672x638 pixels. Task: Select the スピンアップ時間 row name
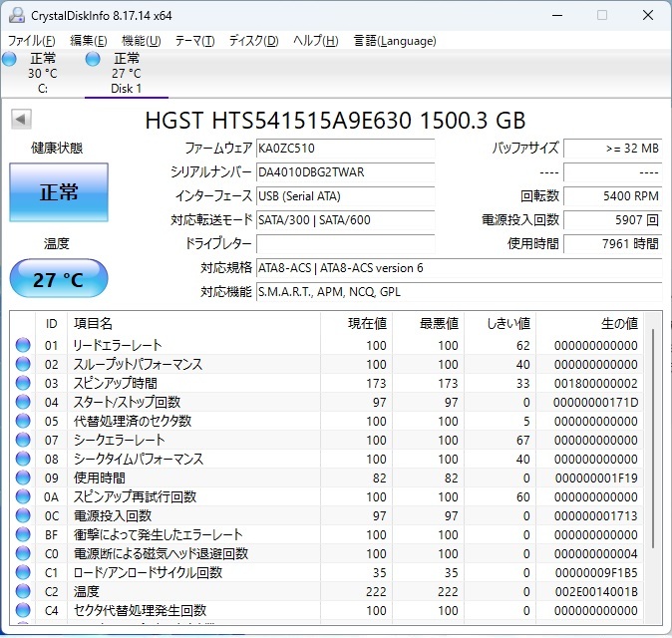pos(116,383)
